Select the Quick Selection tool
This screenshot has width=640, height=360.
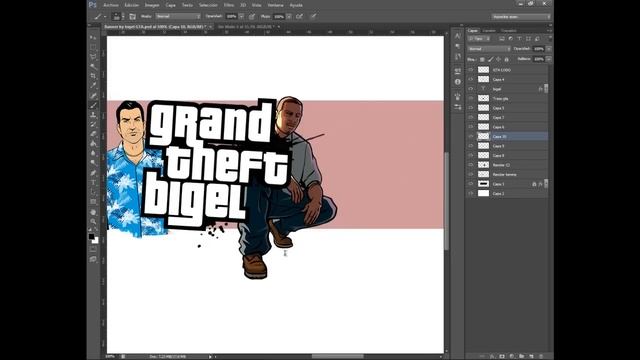pyautogui.click(x=93, y=67)
